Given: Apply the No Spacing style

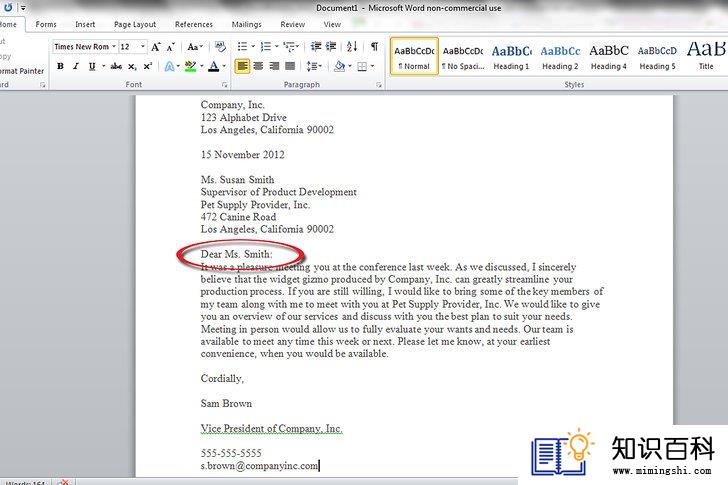Looking at the screenshot, I should [463, 57].
